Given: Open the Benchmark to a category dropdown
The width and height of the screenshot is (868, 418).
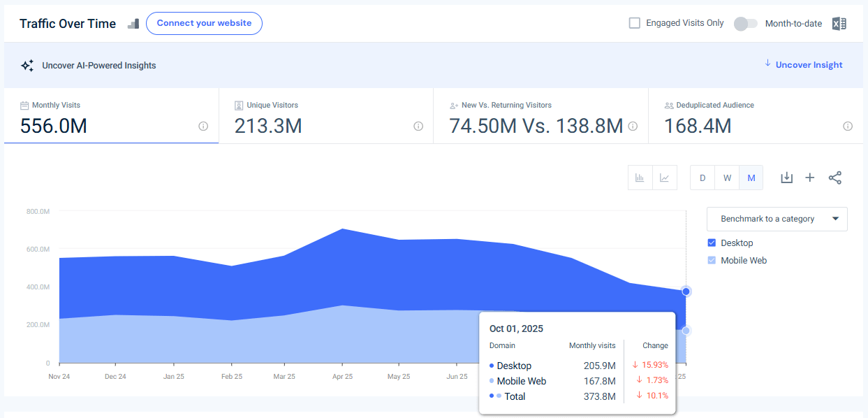Looking at the screenshot, I should pos(777,219).
